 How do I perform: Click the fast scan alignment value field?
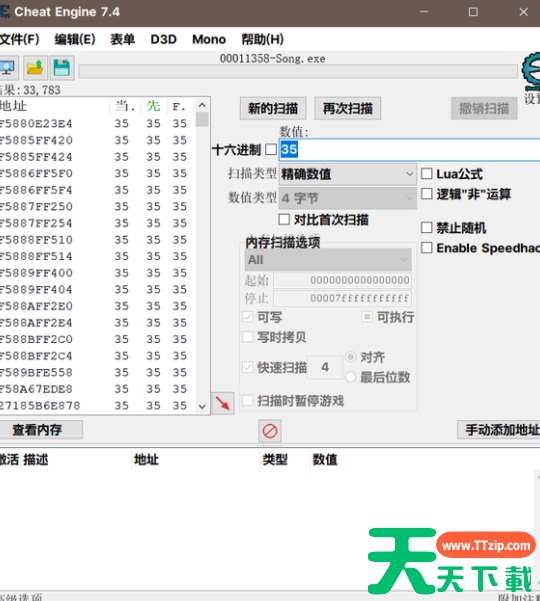(325, 367)
